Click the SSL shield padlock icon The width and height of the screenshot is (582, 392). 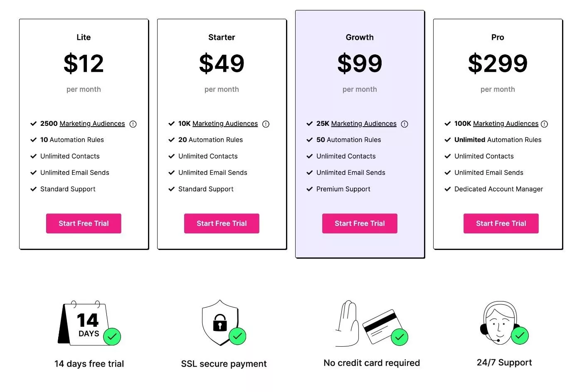point(224,323)
